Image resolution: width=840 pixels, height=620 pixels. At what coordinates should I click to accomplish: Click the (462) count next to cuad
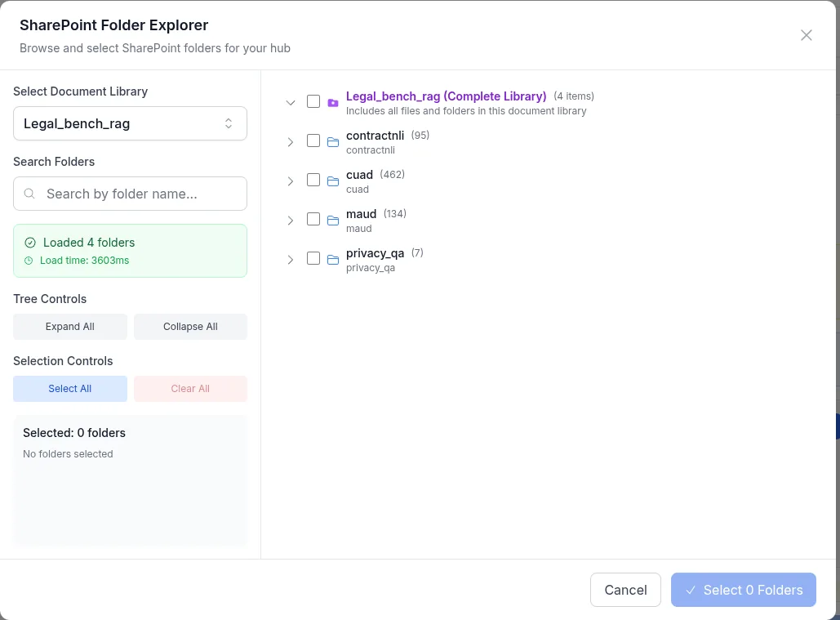pyautogui.click(x=392, y=174)
